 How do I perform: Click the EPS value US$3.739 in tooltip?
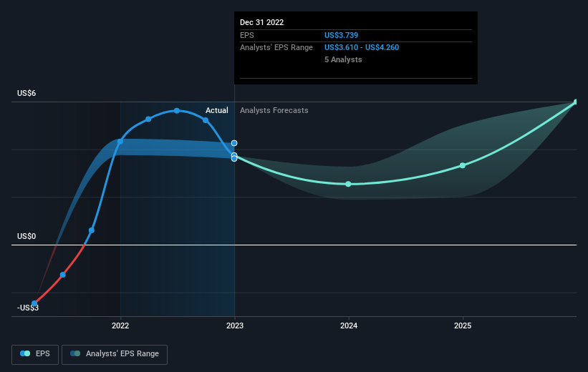click(x=341, y=35)
